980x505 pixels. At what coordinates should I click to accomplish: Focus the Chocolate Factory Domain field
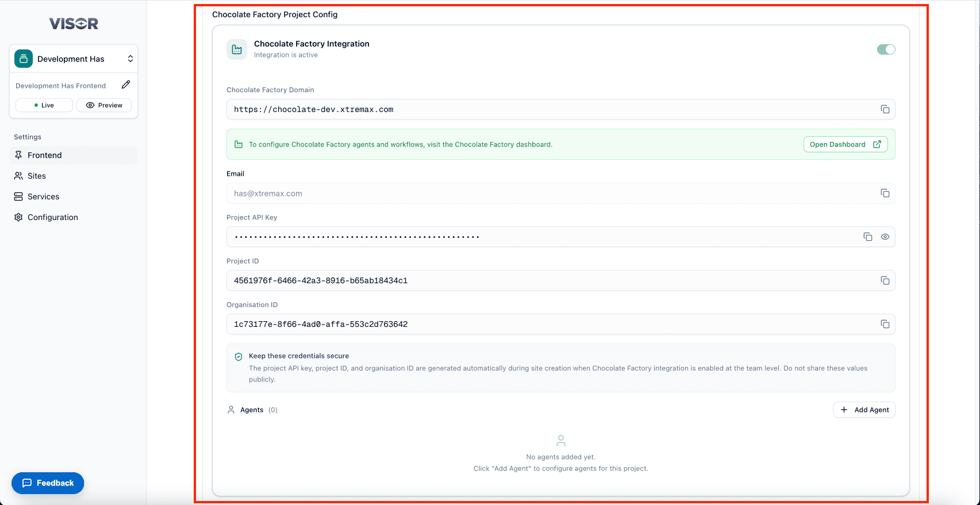coord(561,109)
